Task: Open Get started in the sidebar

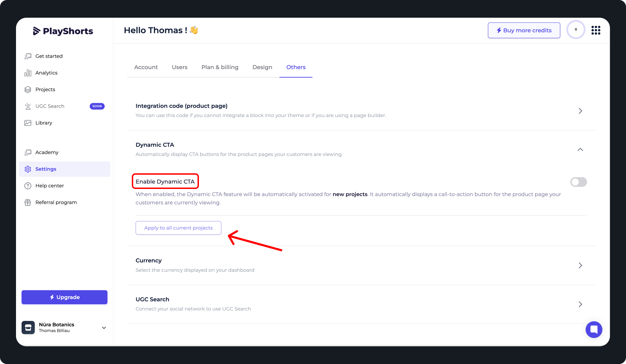Action: tap(65, 56)
